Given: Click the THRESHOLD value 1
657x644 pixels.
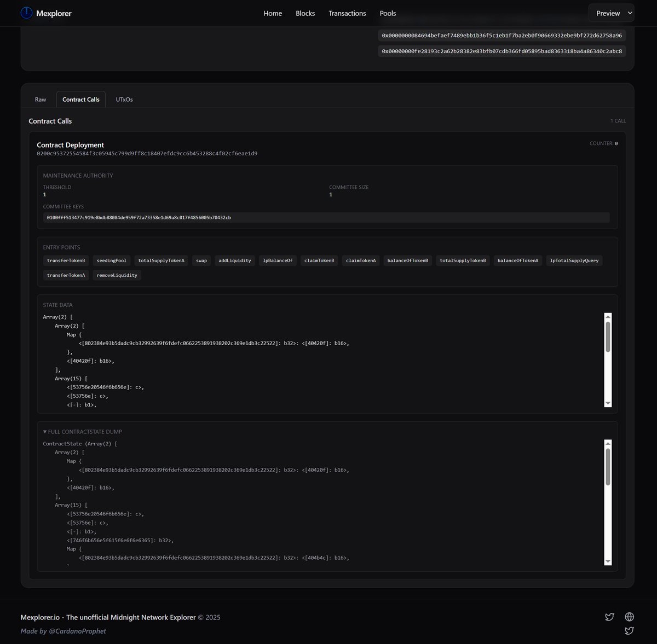Looking at the screenshot, I should coord(44,194).
